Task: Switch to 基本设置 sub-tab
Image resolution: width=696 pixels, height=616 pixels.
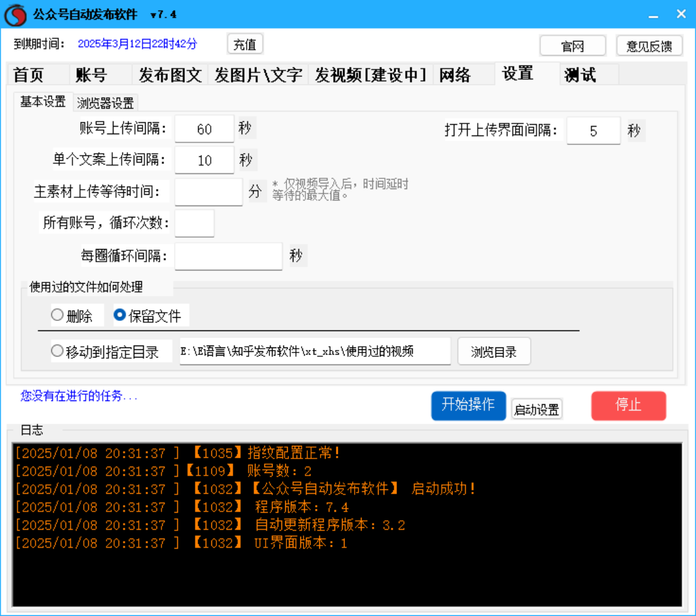Action: [43, 102]
